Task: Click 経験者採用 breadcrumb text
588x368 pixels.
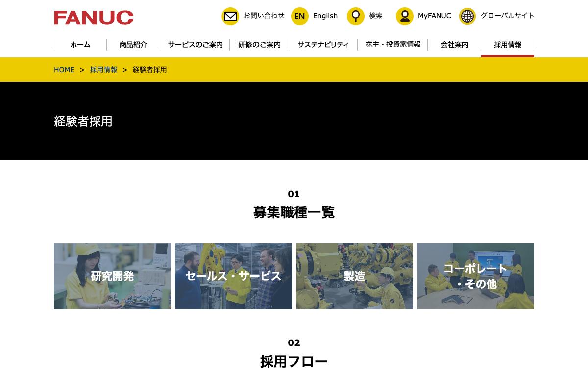Action: tap(150, 70)
